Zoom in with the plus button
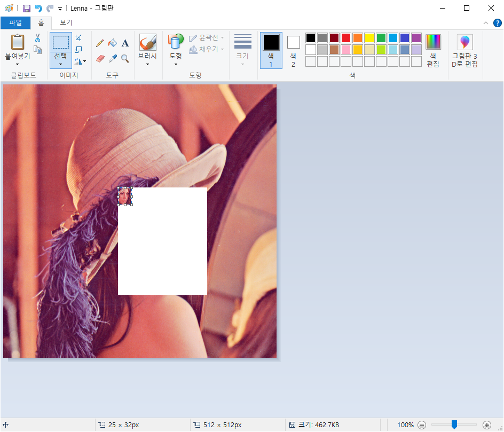504x432 pixels. pos(486,425)
